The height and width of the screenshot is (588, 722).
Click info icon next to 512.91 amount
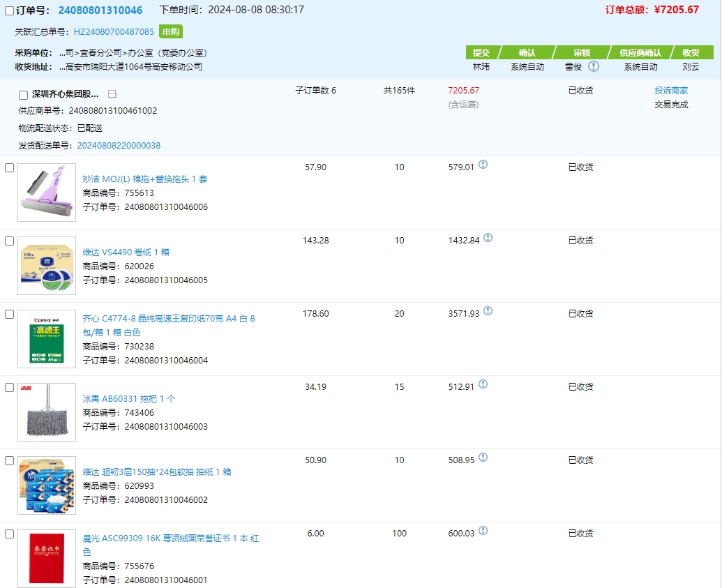click(x=483, y=384)
